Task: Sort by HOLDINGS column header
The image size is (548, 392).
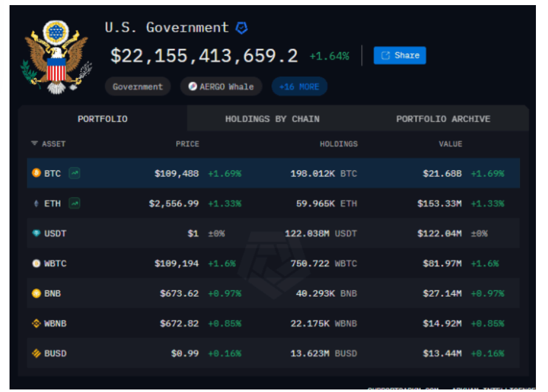Action: [x=339, y=144]
